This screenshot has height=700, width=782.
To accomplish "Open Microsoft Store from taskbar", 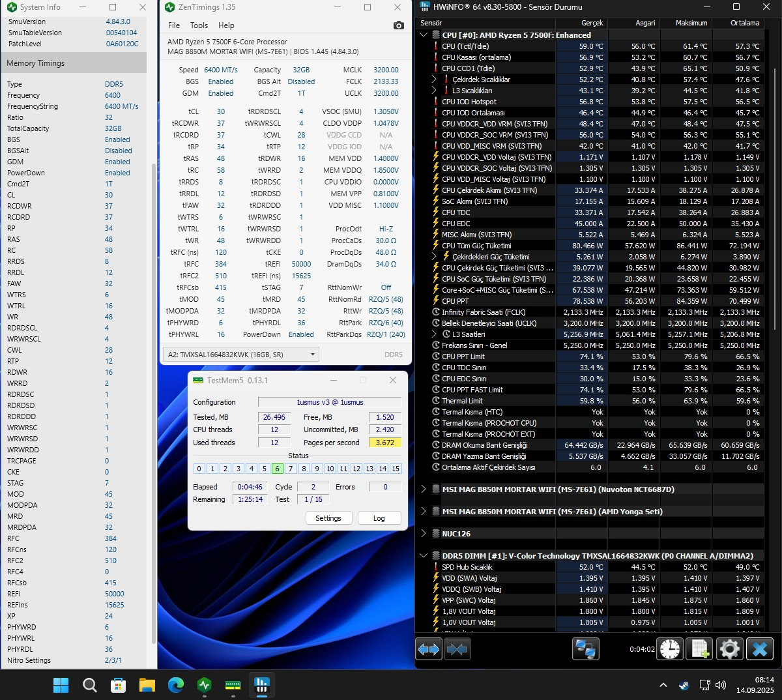I will [118, 685].
